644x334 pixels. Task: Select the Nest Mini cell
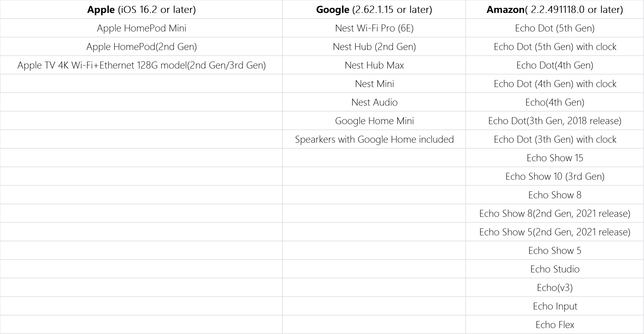[374, 84]
